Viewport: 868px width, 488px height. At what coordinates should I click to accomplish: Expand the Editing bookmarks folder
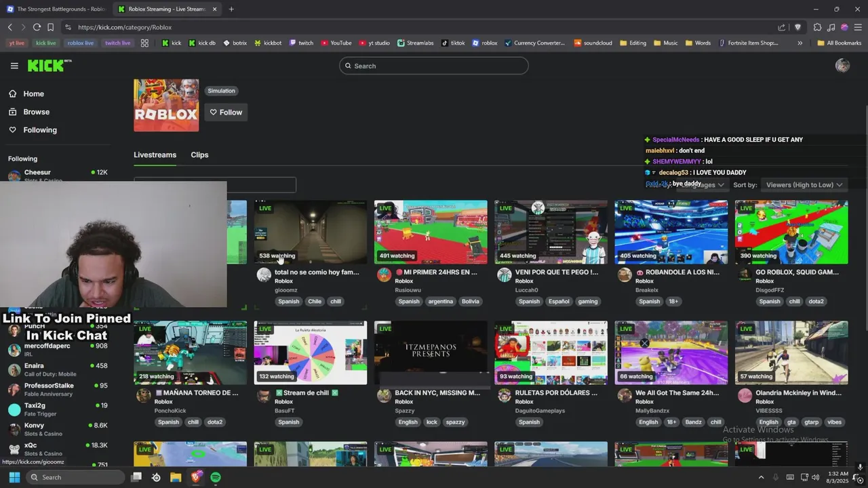pos(633,43)
